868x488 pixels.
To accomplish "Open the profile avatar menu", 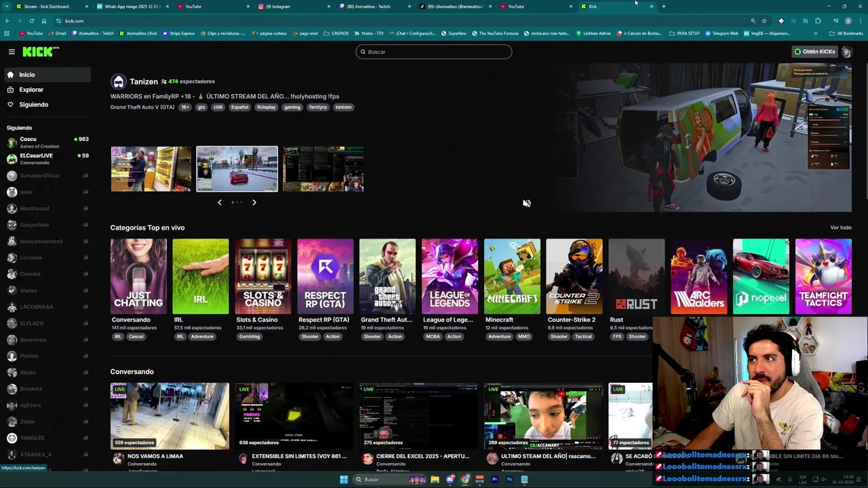I will [x=846, y=52].
